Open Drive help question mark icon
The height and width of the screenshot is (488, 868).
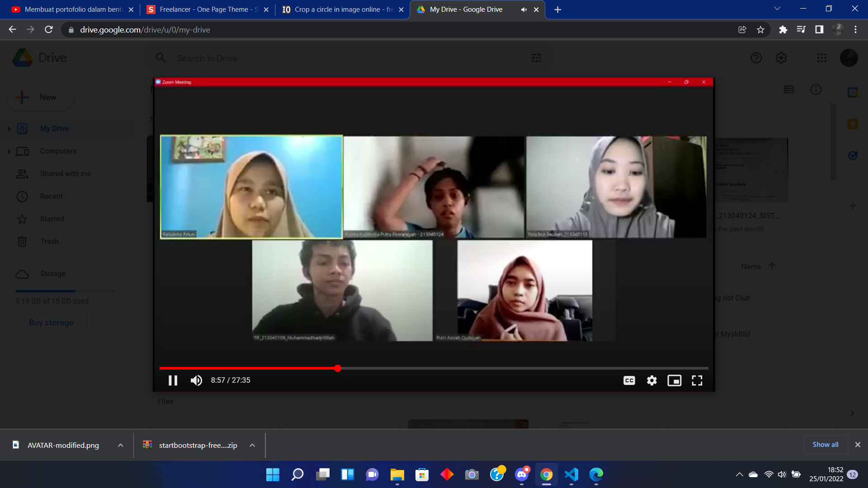[756, 58]
